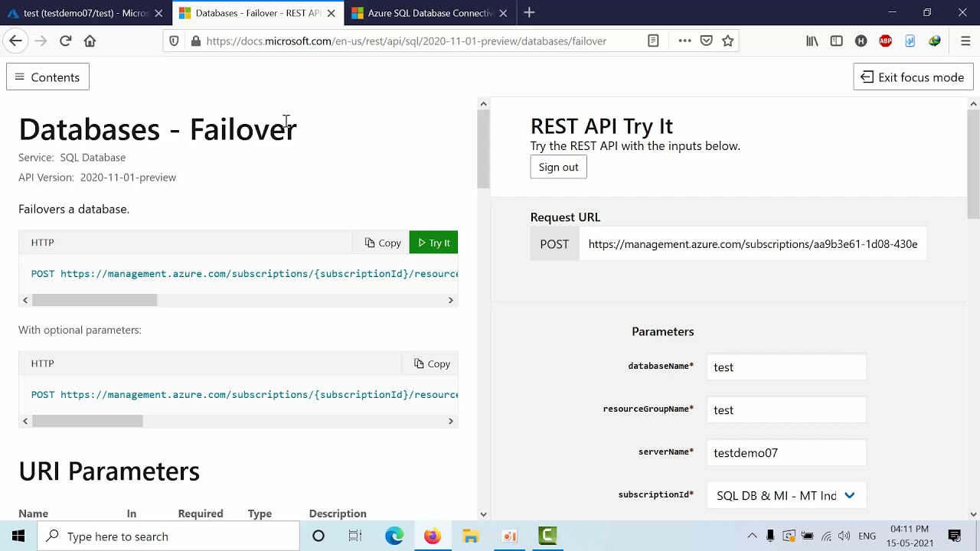Open the Windows Start menu
The image size is (980, 551).
click(x=18, y=536)
